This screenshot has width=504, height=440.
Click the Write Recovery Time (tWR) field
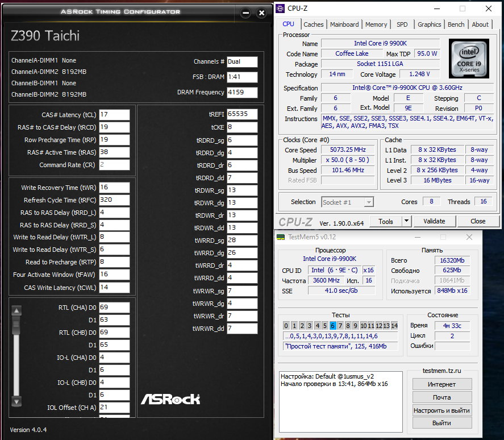point(114,187)
